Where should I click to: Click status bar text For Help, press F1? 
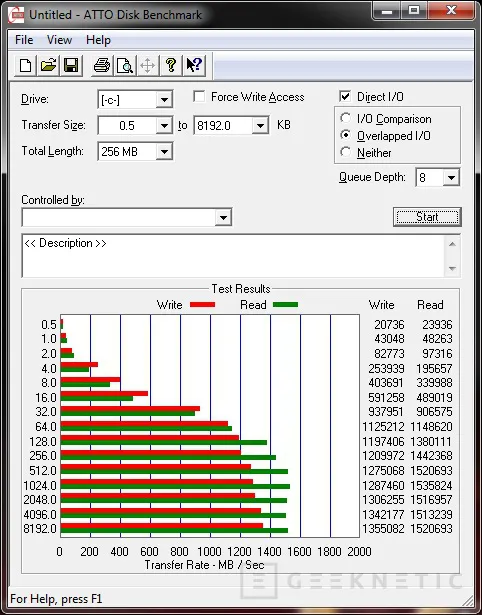[56, 599]
